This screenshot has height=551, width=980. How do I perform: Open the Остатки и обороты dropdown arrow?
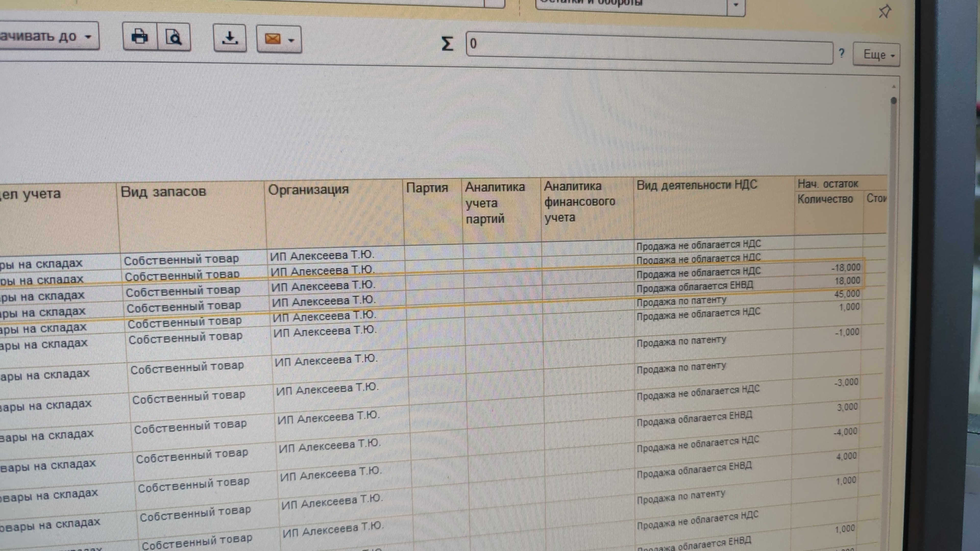pyautogui.click(x=736, y=5)
